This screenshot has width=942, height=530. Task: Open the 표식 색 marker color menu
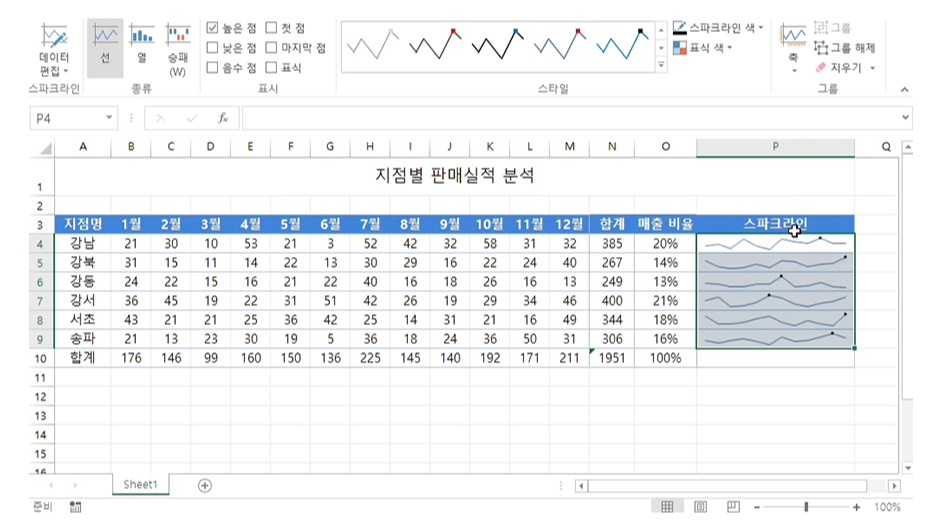tap(703, 47)
